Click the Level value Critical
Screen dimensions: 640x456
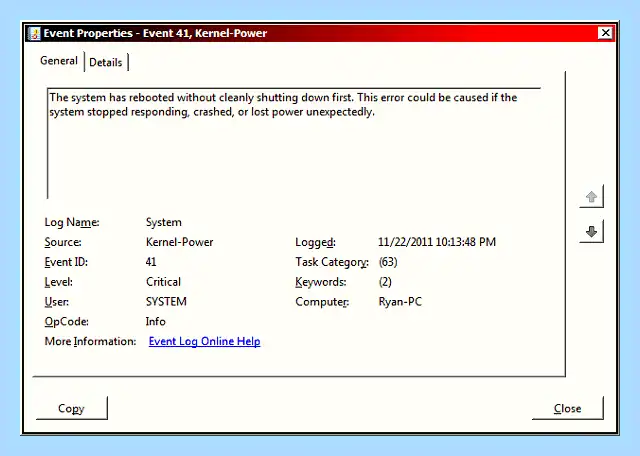click(163, 282)
